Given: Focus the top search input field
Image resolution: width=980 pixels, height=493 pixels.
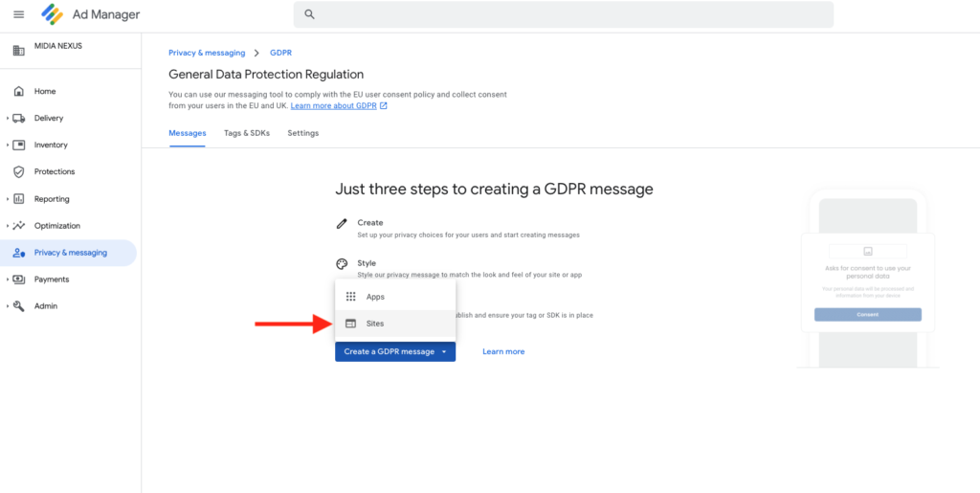Looking at the screenshot, I should pos(563,14).
